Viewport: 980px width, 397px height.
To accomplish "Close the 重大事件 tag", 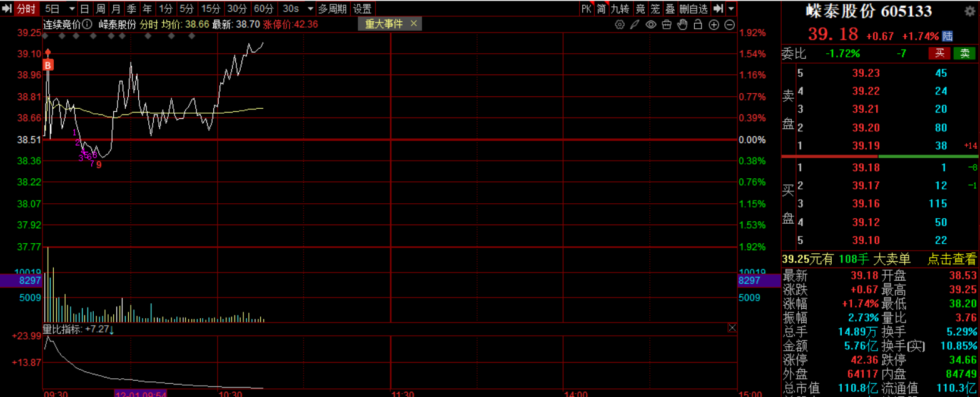I will (x=414, y=24).
